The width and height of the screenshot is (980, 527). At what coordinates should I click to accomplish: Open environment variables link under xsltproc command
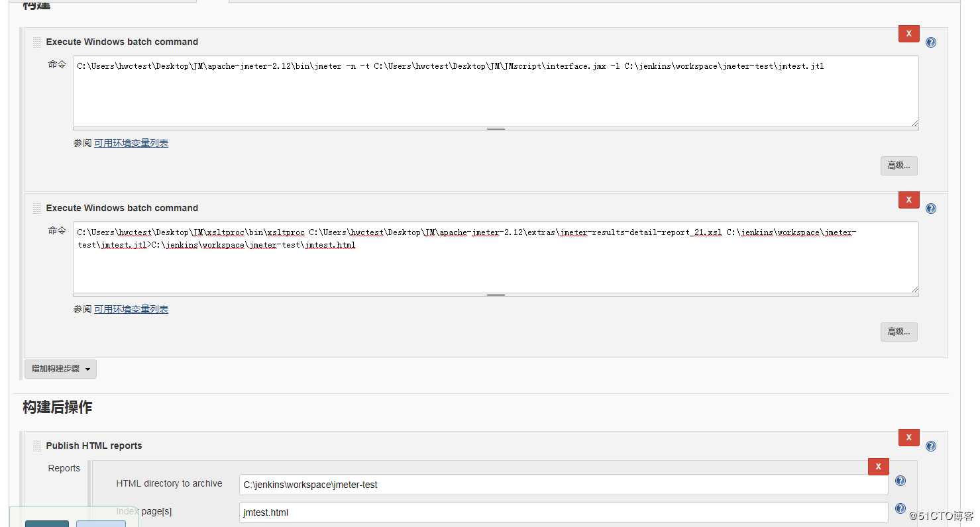[131, 309]
